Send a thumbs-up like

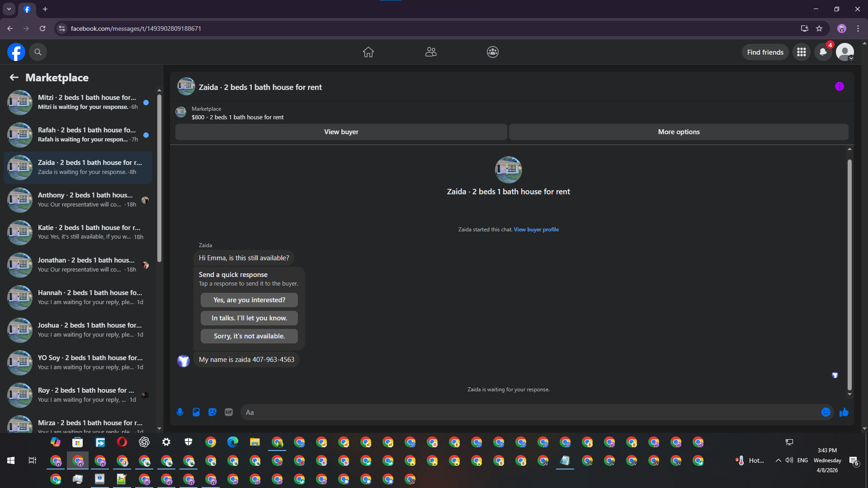pos(844,412)
